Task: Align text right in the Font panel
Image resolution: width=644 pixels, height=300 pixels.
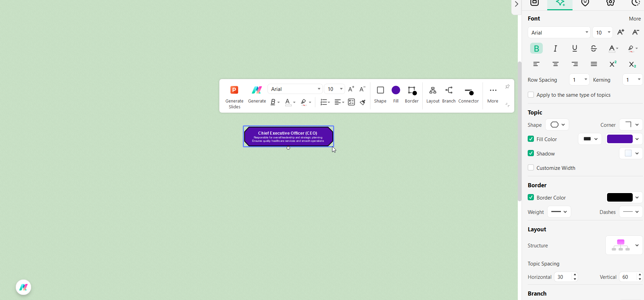Action: pos(575,64)
